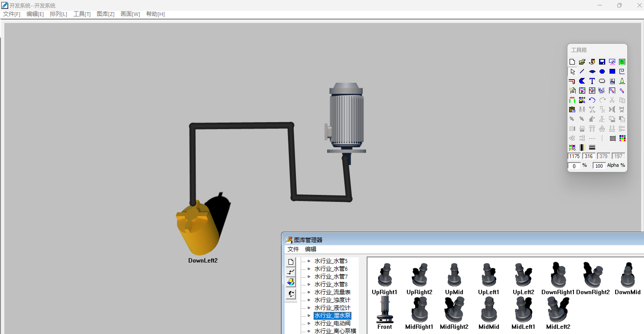Image resolution: width=644 pixels, height=334 pixels.
Task: Select the 水行业_流量表 library category
Action: (x=332, y=292)
